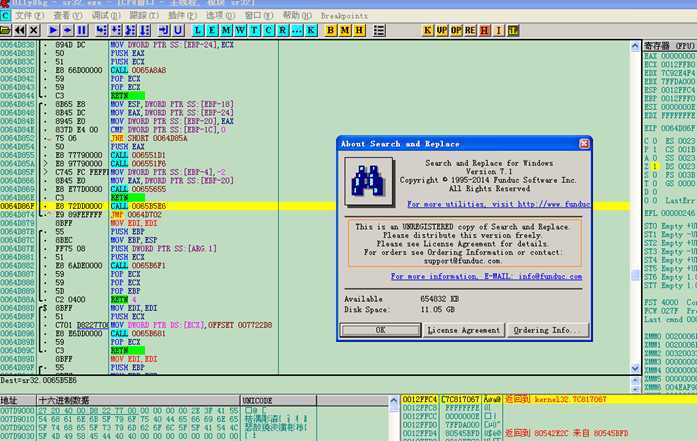Click the list-style options toolbar icon

pyautogui.click(x=379, y=30)
